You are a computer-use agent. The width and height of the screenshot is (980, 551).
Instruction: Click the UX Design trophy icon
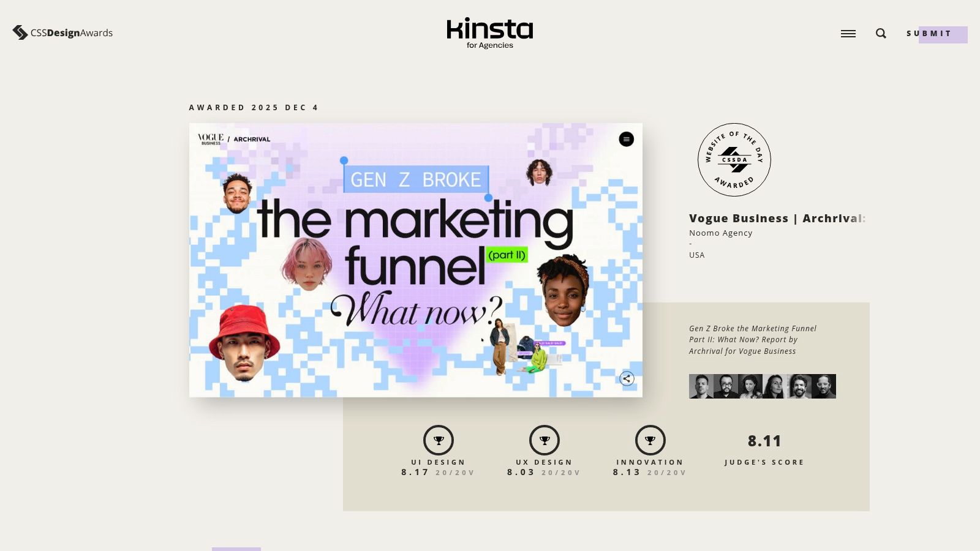pyautogui.click(x=545, y=440)
